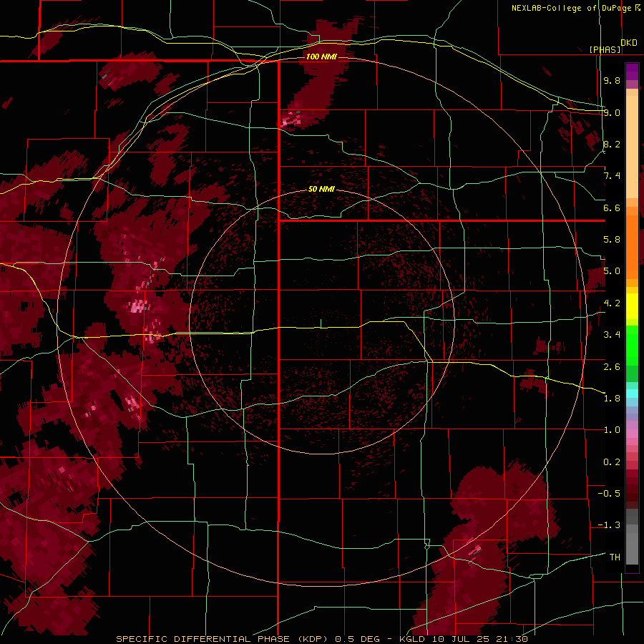This screenshot has height=644, width=644.
Task: Click the 4.2 scale value
Action: [612, 303]
